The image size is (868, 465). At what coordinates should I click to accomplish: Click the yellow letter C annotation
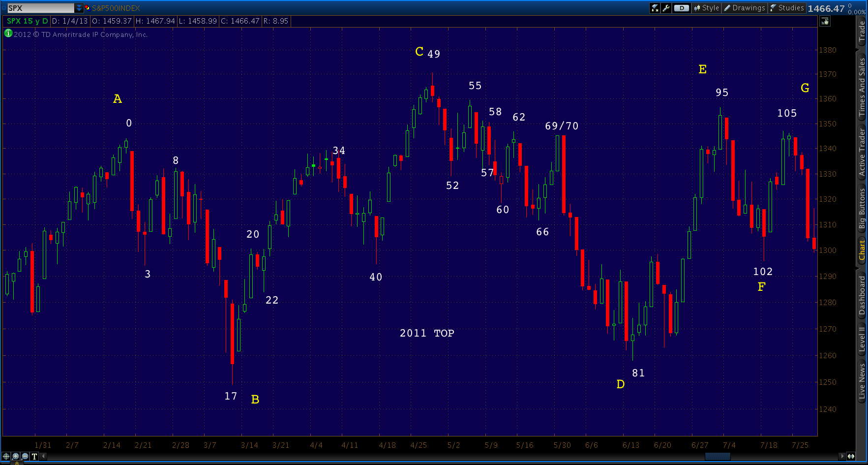[419, 52]
